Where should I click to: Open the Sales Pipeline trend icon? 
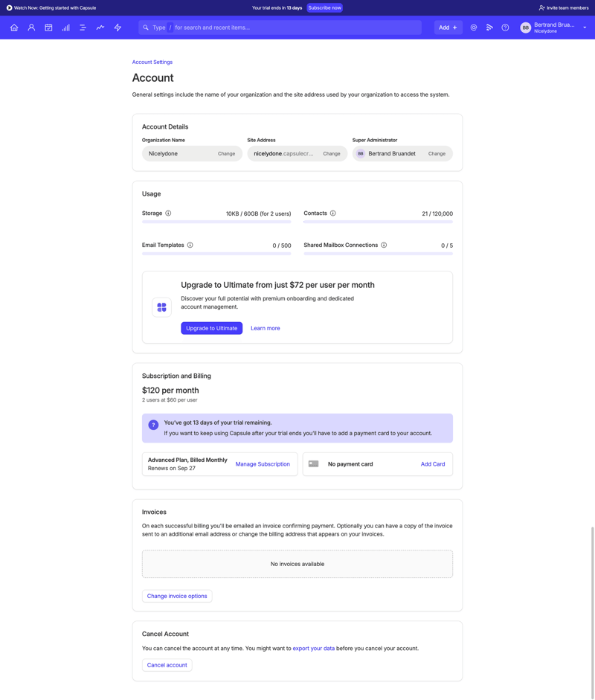(x=100, y=28)
